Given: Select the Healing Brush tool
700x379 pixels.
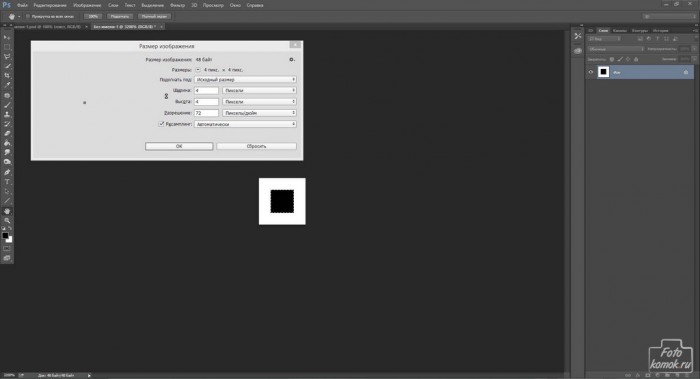Looking at the screenshot, I should coord(7,96).
